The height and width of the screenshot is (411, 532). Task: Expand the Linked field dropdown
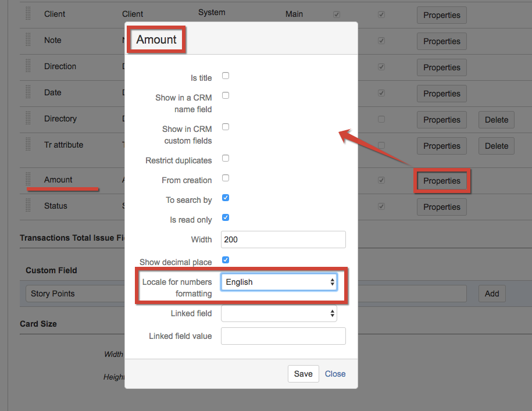point(279,313)
